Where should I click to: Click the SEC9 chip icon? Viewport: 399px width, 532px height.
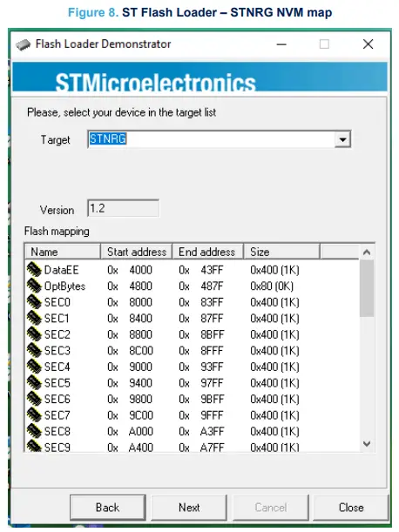[34, 446]
